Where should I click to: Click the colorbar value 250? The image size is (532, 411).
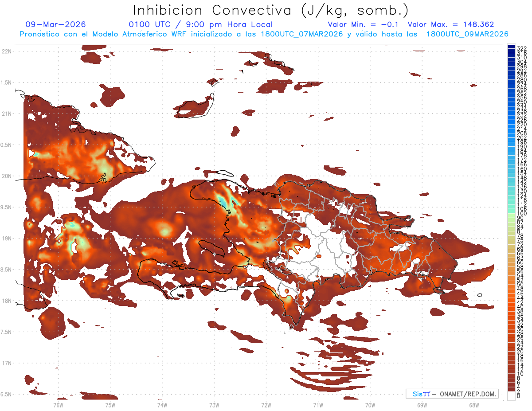[521, 102]
